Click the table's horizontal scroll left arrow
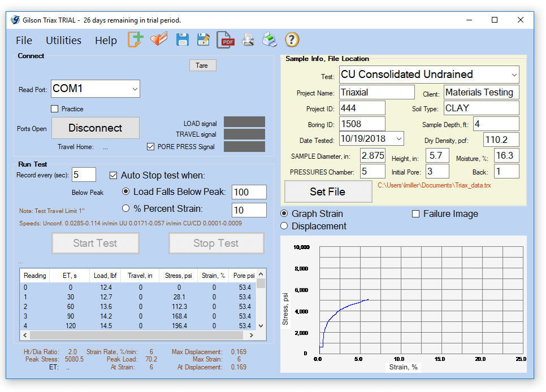The height and width of the screenshot is (392, 546). [25, 336]
